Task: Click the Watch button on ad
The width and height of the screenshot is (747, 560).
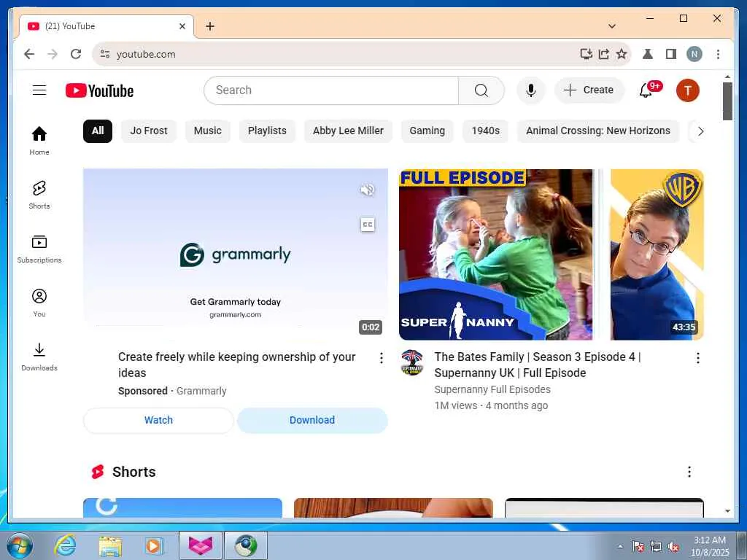Action: tap(158, 421)
